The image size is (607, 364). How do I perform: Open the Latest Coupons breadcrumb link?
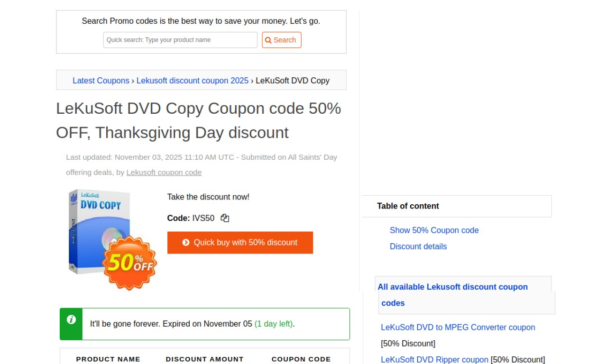101,81
